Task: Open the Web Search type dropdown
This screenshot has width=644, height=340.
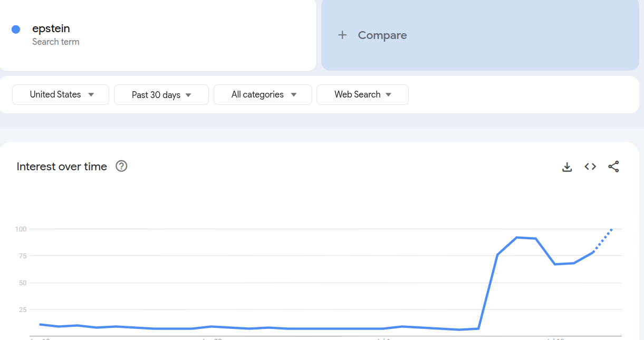Action: [362, 95]
